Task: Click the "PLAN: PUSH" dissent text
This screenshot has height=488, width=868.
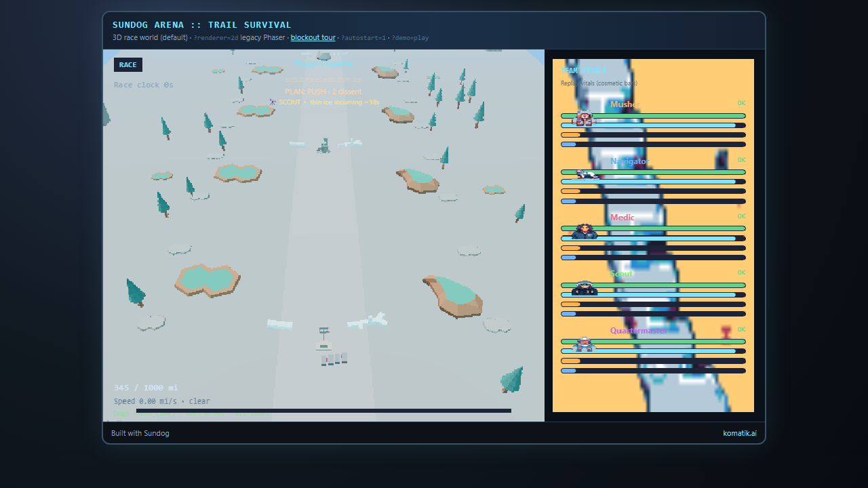Action: tap(323, 91)
